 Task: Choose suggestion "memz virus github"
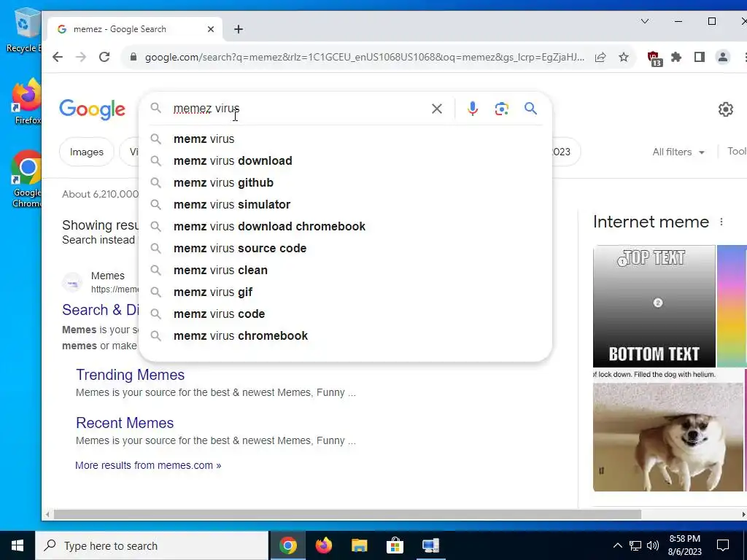(345, 183)
